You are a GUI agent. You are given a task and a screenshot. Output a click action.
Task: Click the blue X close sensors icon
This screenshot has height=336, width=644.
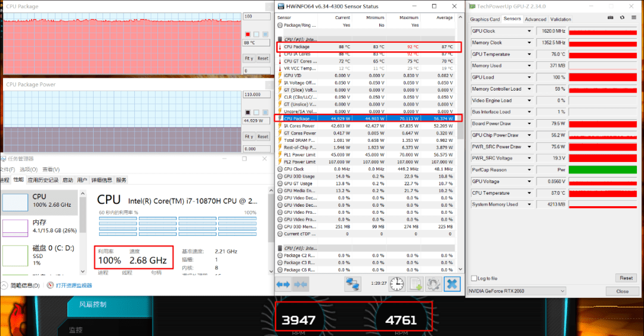(x=452, y=284)
